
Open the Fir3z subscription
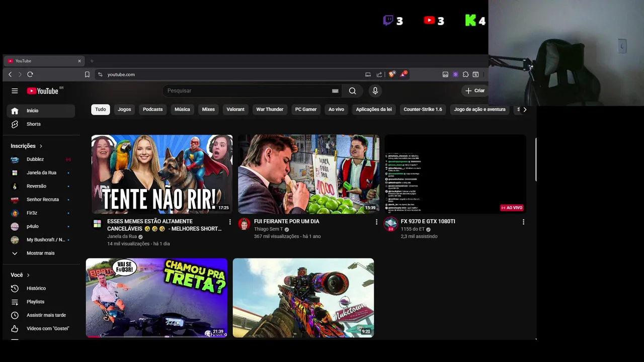pyautogui.click(x=41, y=213)
